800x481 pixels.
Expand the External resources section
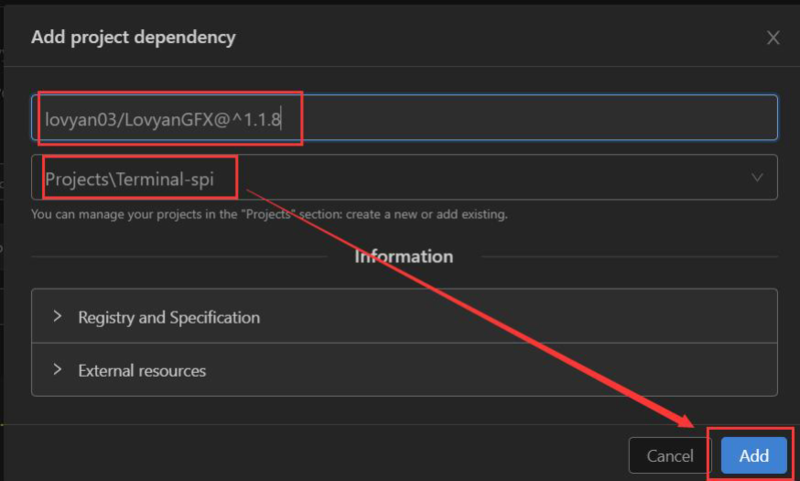click(x=404, y=370)
